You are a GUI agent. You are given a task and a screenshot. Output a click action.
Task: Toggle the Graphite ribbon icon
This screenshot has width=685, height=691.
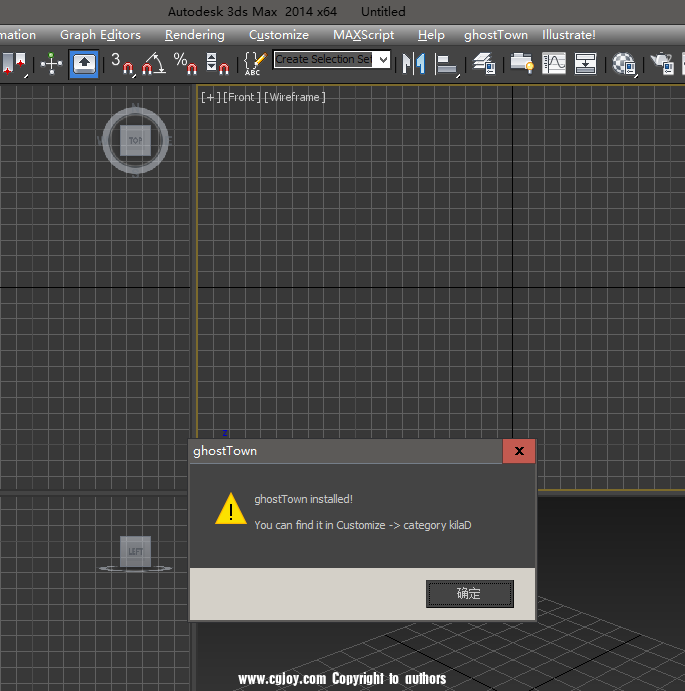tap(522, 63)
